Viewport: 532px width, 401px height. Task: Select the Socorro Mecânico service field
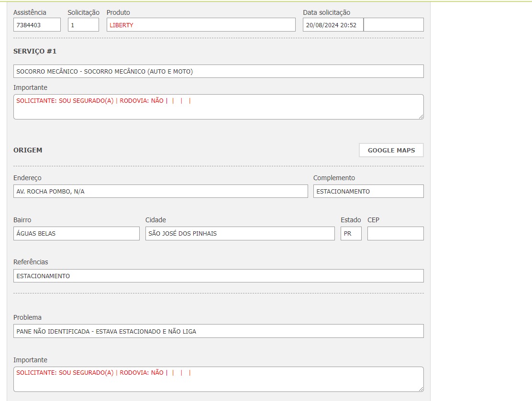(x=218, y=71)
